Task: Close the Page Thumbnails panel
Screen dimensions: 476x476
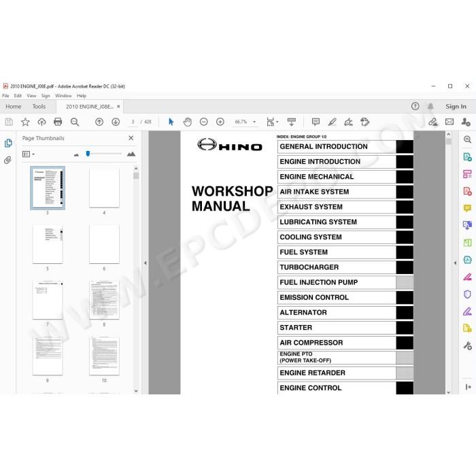Action: tap(131, 138)
